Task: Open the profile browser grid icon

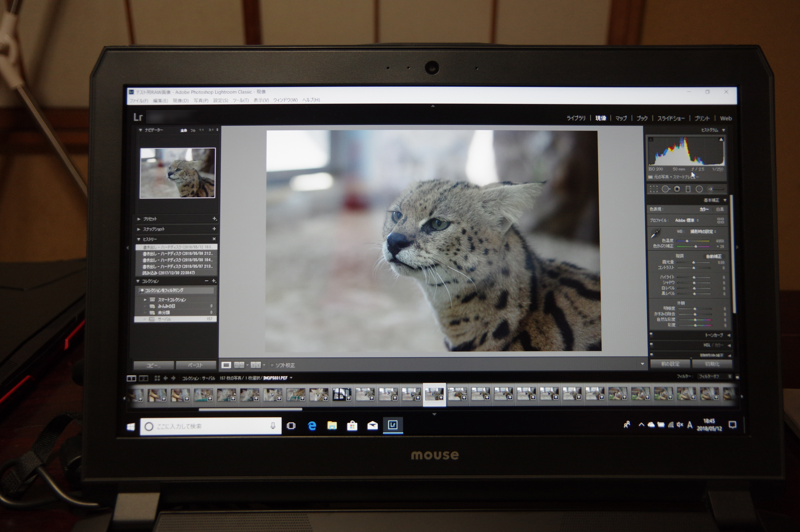Action: pos(720,221)
